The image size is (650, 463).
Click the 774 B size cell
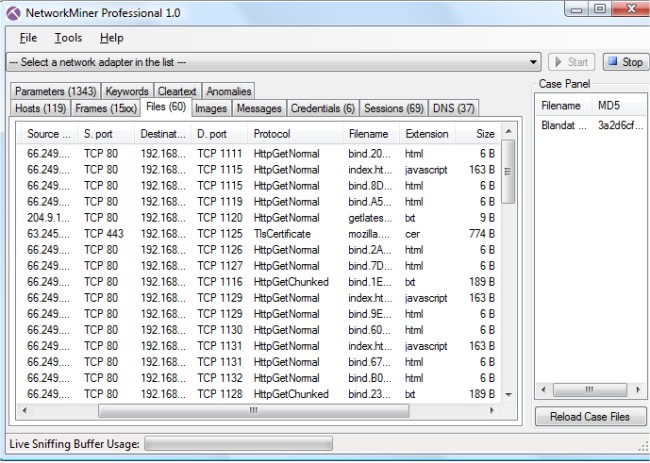482,234
